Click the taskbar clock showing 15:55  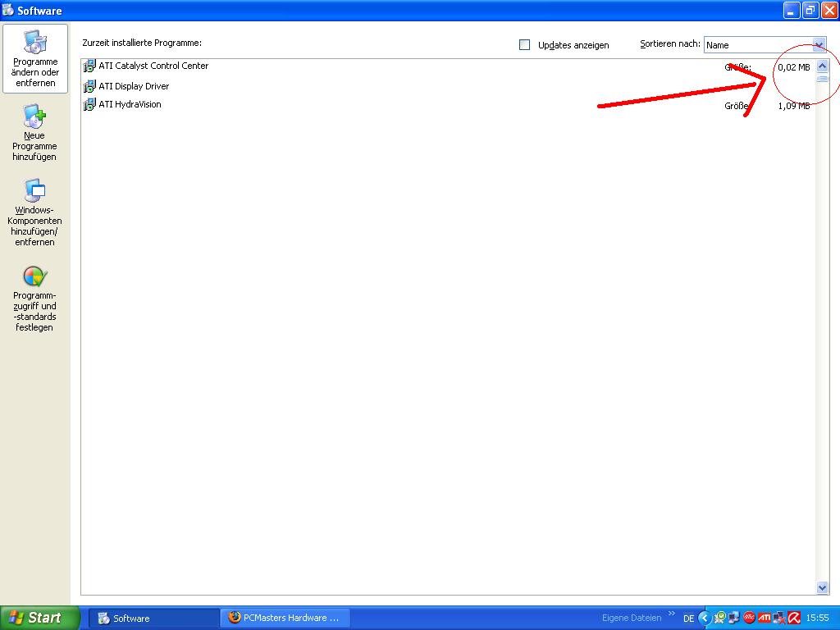[x=818, y=618]
